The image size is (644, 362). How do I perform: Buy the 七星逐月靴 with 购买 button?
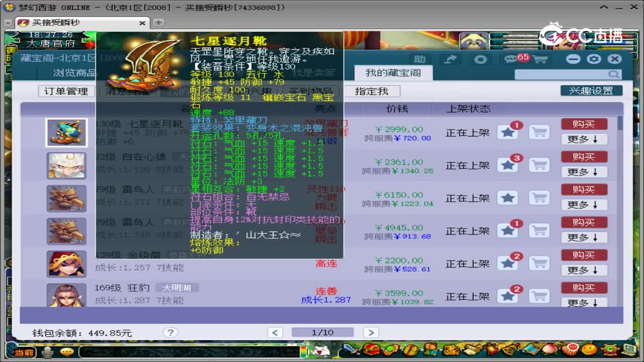tap(584, 124)
